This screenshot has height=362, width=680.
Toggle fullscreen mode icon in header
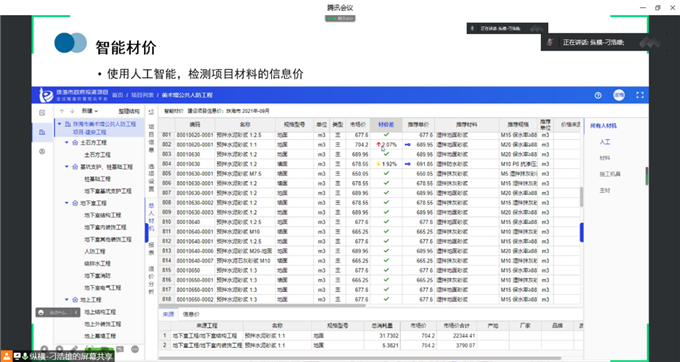[x=640, y=95]
